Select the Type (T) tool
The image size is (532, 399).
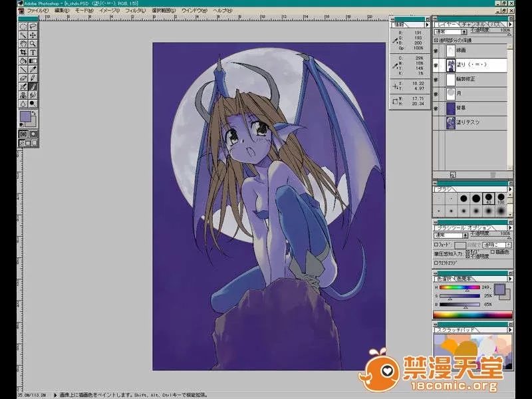(x=33, y=52)
